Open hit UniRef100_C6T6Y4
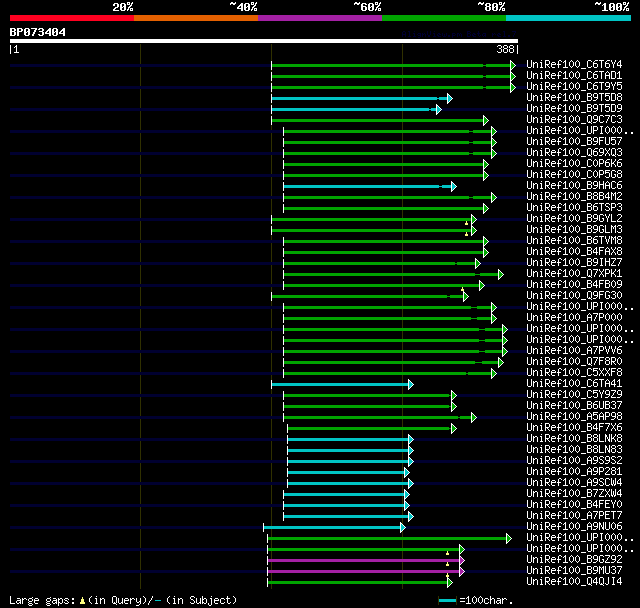 click(574, 64)
